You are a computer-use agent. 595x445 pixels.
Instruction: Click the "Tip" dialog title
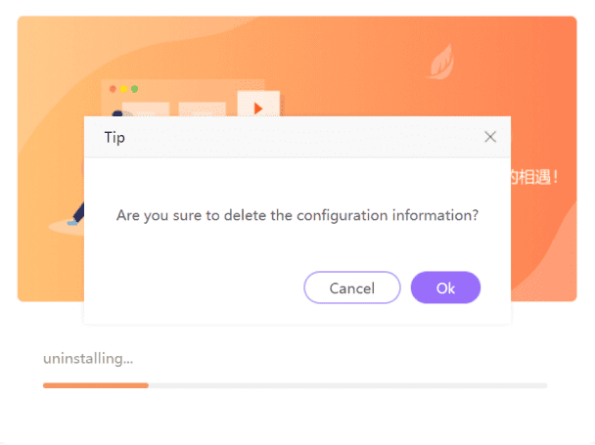click(114, 138)
